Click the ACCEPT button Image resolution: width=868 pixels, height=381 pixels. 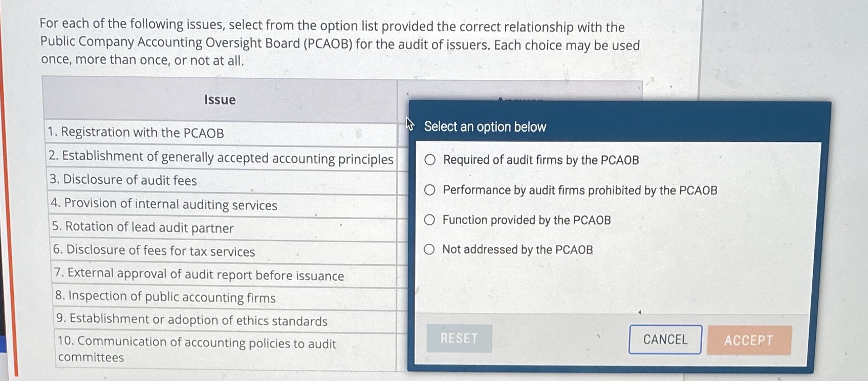point(749,340)
